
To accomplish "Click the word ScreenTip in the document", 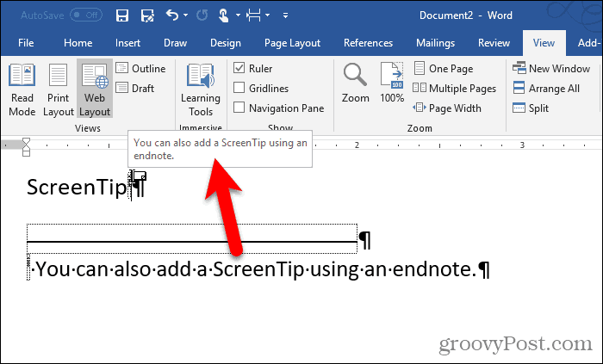I will [x=77, y=188].
